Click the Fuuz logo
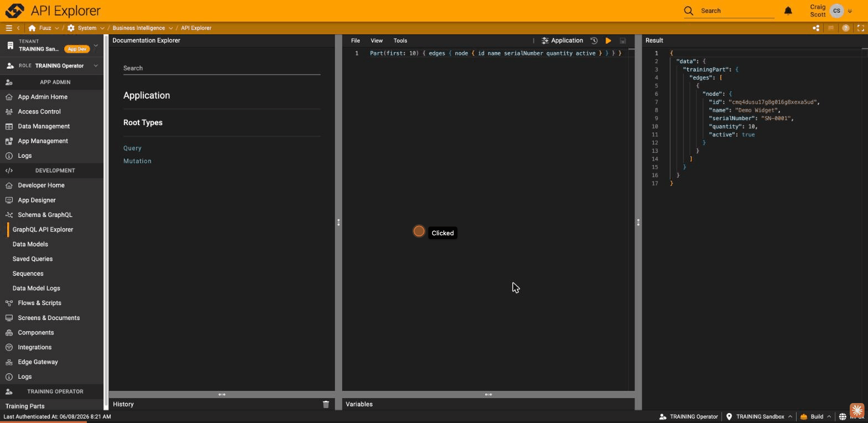868x423 pixels. coord(15,11)
